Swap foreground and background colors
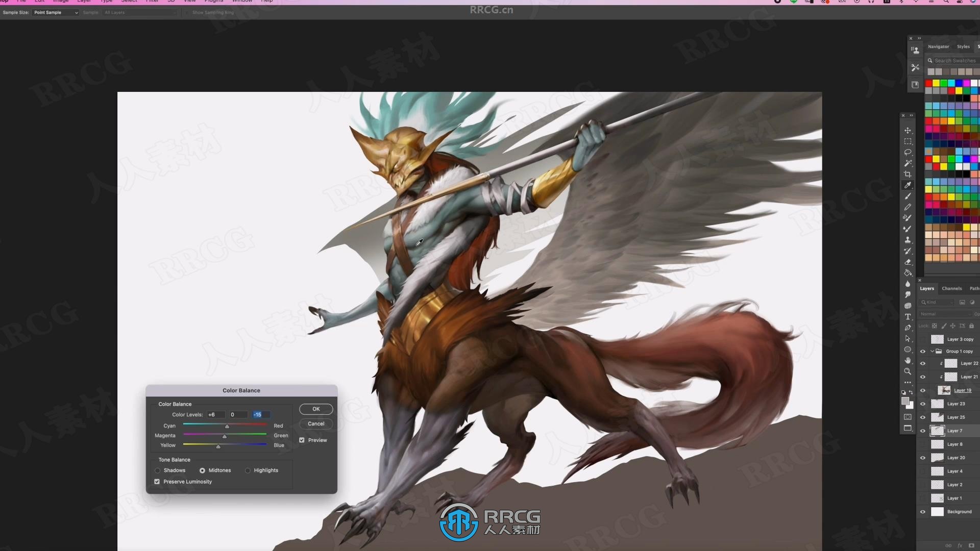 (911, 392)
